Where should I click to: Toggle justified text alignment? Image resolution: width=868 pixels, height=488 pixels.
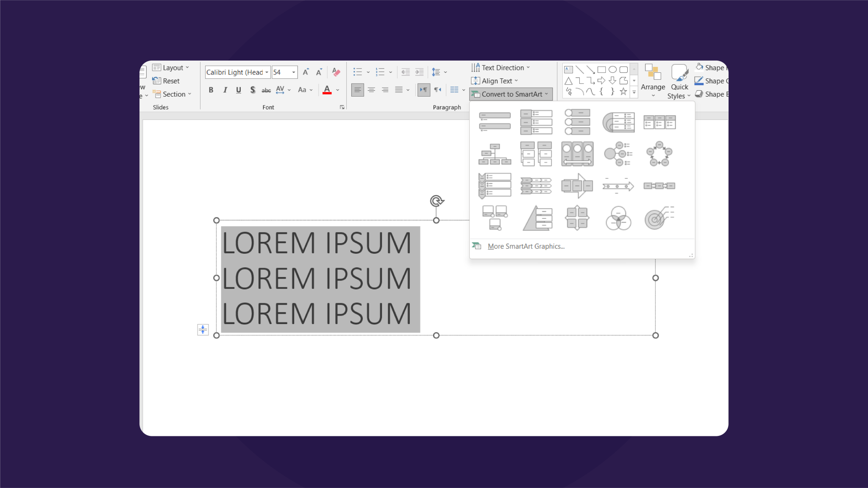[x=398, y=90]
